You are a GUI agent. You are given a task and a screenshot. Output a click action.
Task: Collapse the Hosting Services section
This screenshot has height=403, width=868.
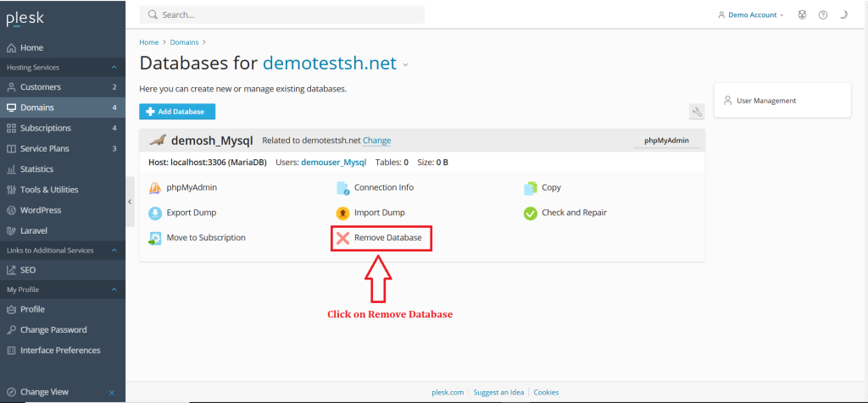pyautogui.click(x=114, y=68)
